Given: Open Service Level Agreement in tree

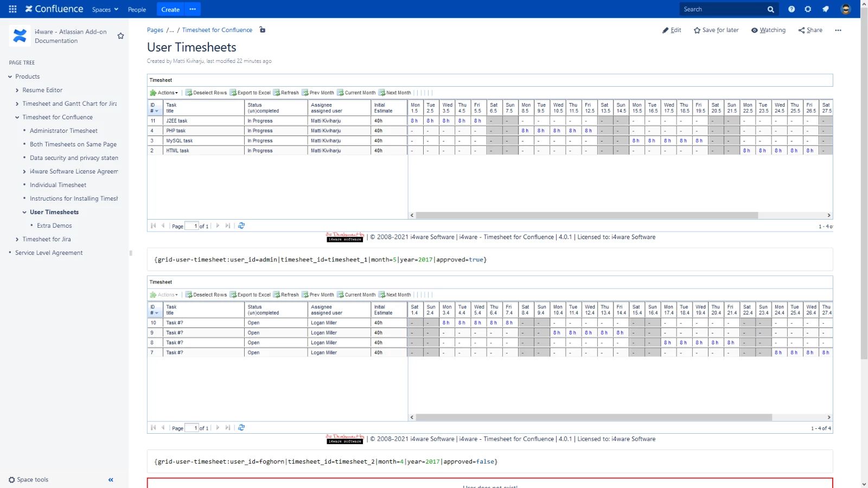Looking at the screenshot, I should click(49, 253).
